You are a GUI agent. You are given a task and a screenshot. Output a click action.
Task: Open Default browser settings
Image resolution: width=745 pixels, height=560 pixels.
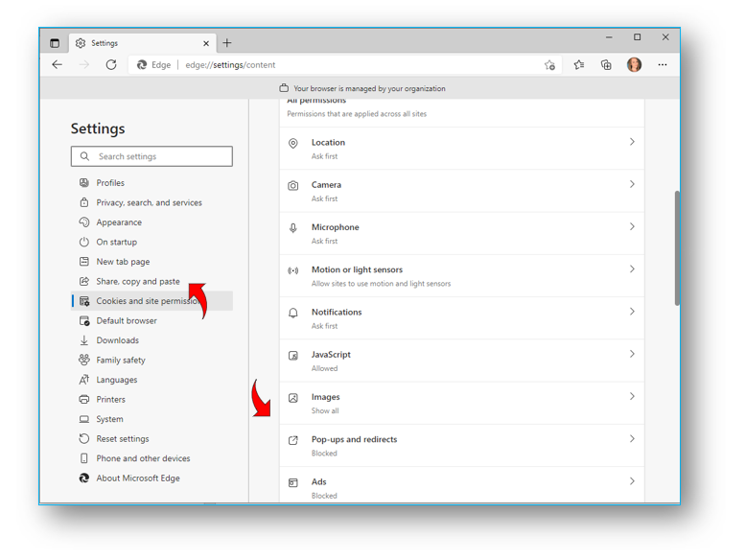click(x=151, y=321)
